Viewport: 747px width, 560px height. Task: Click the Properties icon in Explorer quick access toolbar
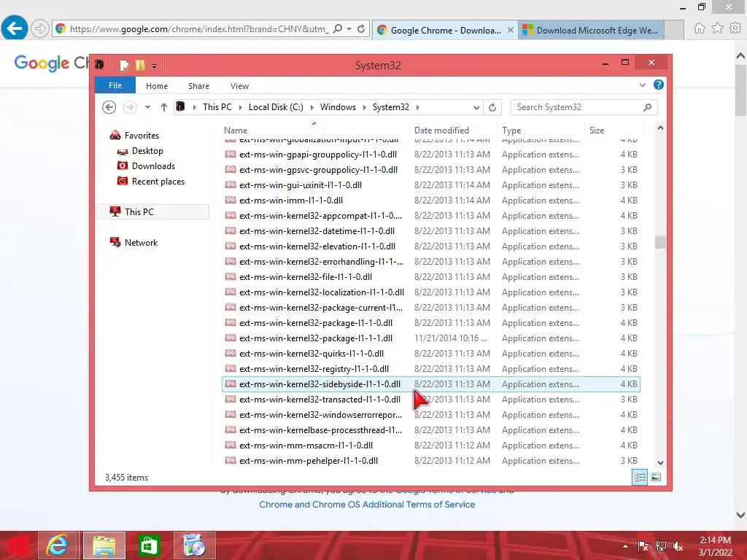pos(124,65)
